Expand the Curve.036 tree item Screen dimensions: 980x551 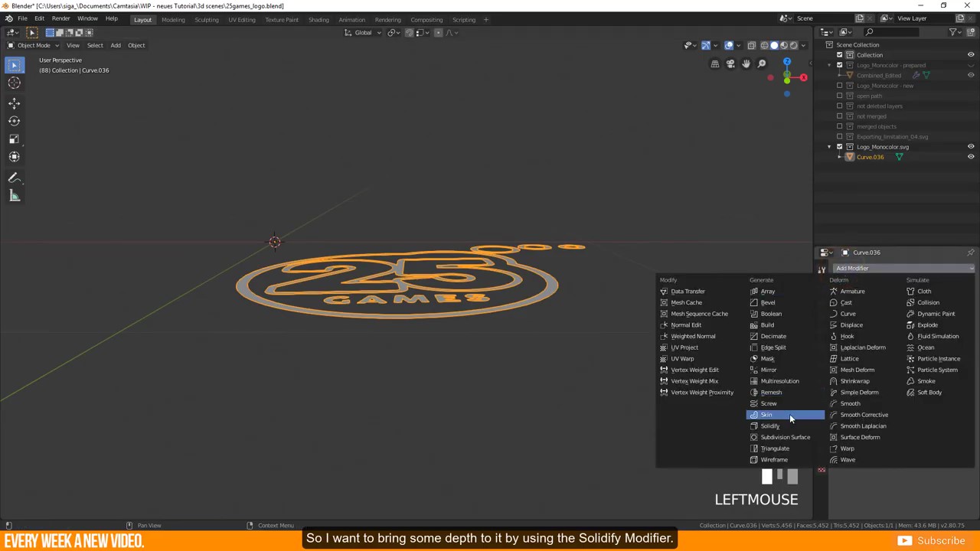point(840,157)
